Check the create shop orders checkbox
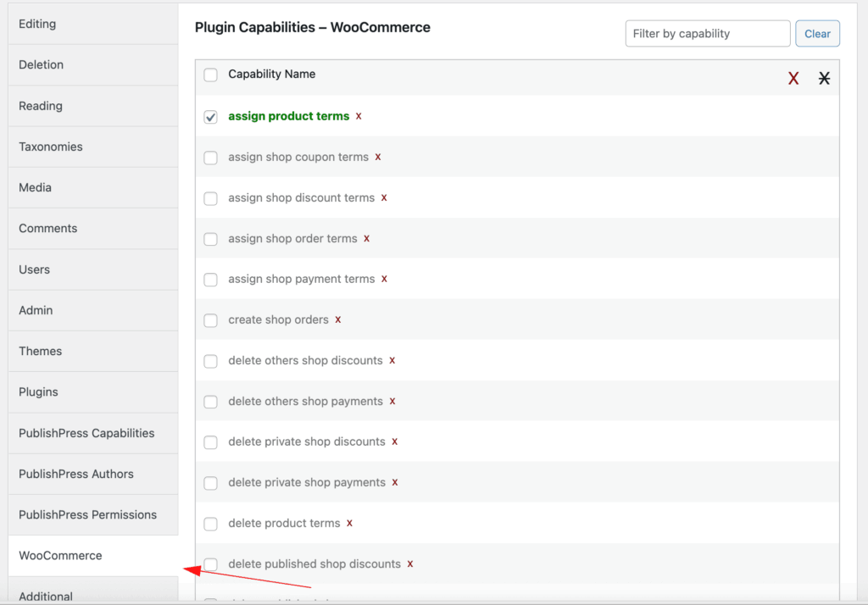The image size is (868, 605). (210, 320)
